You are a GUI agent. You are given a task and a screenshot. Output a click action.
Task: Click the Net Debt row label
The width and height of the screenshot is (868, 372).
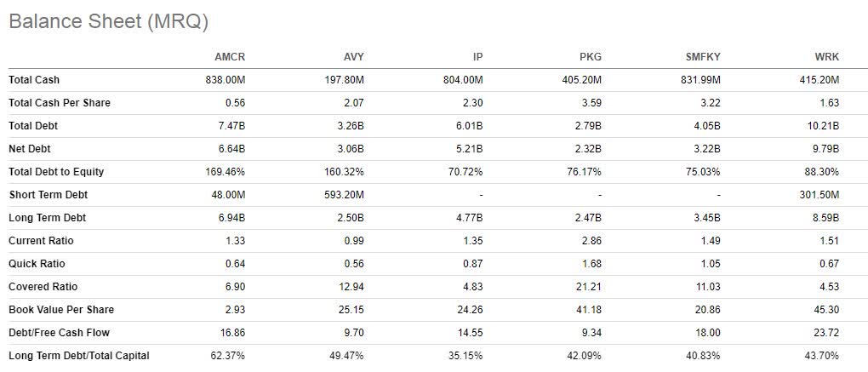tap(29, 149)
